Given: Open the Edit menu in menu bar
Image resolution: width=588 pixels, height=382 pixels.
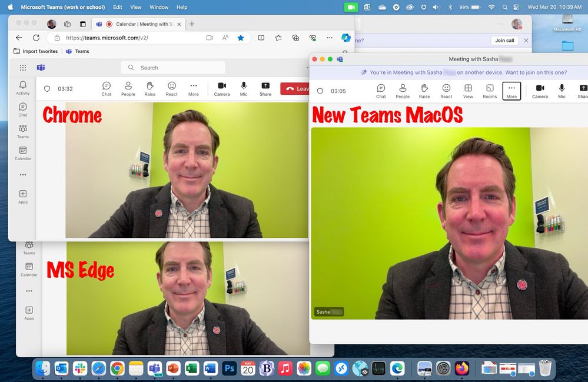Looking at the screenshot, I should click(x=117, y=7).
